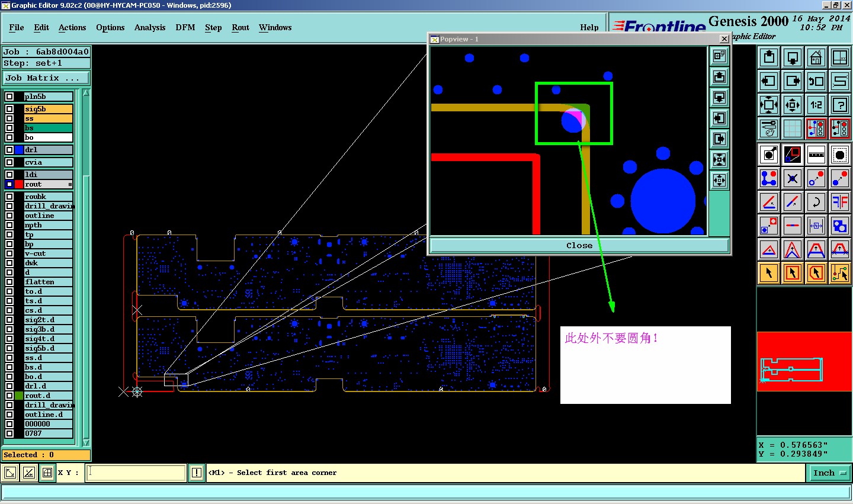Click the Job Matrix button
Screen dimensions: 853x504
pos(46,78)
